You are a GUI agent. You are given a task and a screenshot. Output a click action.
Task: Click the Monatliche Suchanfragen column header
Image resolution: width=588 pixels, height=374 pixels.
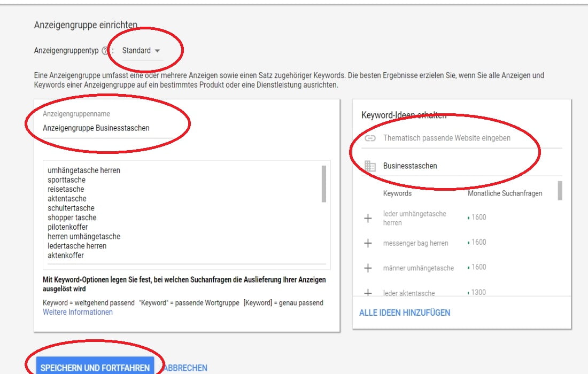click(x=505, y=193)
